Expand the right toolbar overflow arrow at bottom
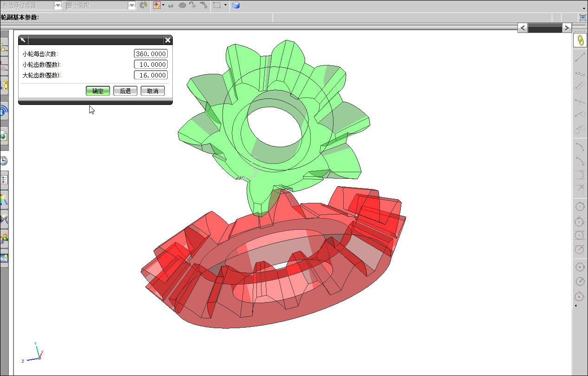 tap(576, 306)
